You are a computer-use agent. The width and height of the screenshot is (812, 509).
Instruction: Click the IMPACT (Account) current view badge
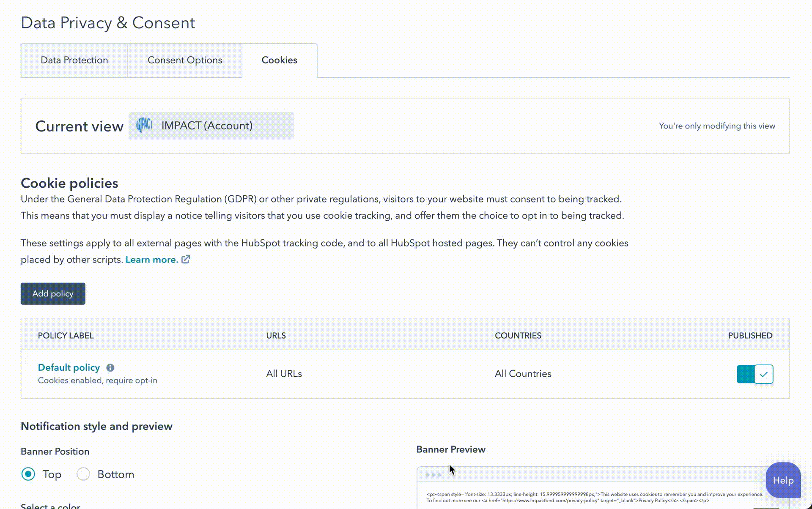[x=211, y=126]
